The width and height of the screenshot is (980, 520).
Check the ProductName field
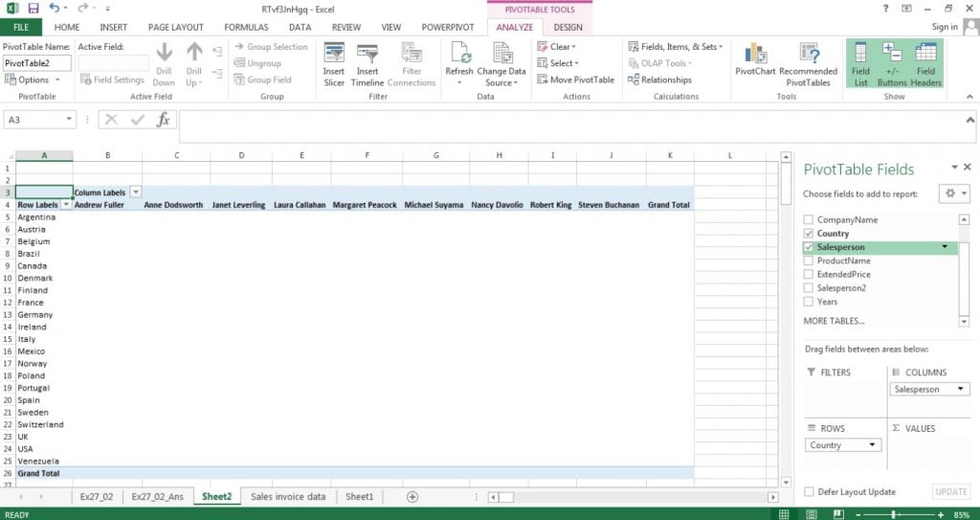808,260
